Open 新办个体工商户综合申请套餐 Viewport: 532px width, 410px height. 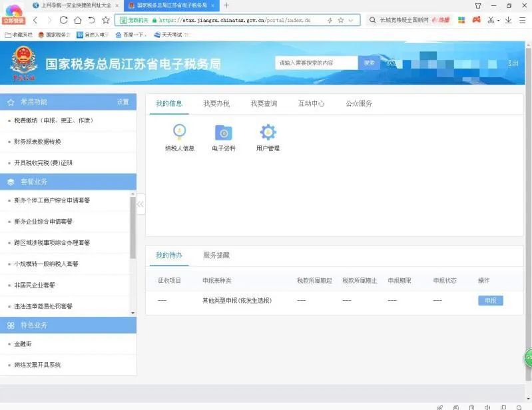[x=52, y=200]
